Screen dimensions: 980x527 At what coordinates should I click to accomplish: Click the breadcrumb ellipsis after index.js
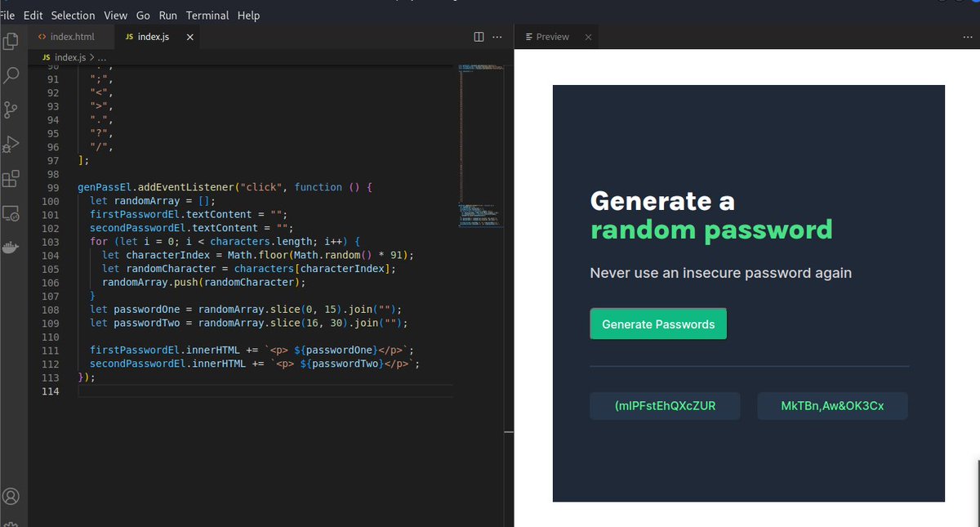coord(101,58)
